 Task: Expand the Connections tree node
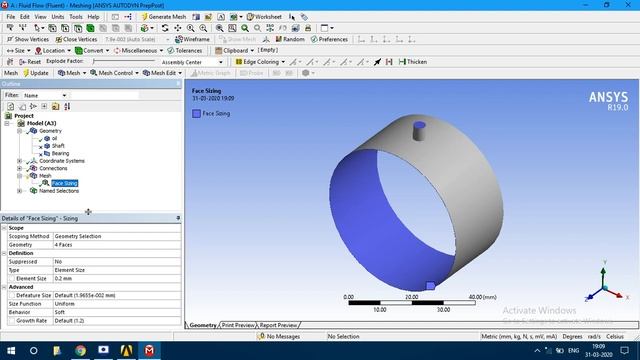click(x=19, y=168)
